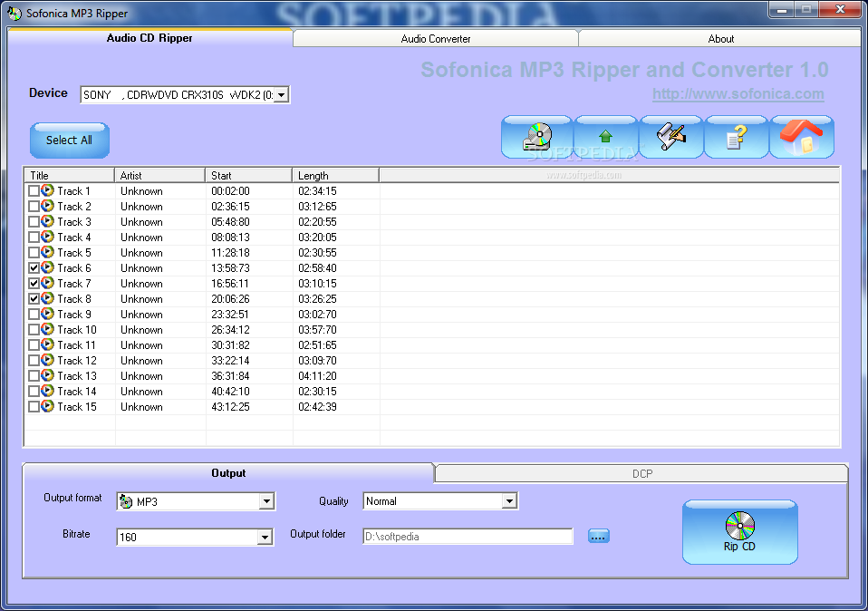Check the Track 1 checkbox
This screenshot has width=868, height=611.
[x=34, y=191]
